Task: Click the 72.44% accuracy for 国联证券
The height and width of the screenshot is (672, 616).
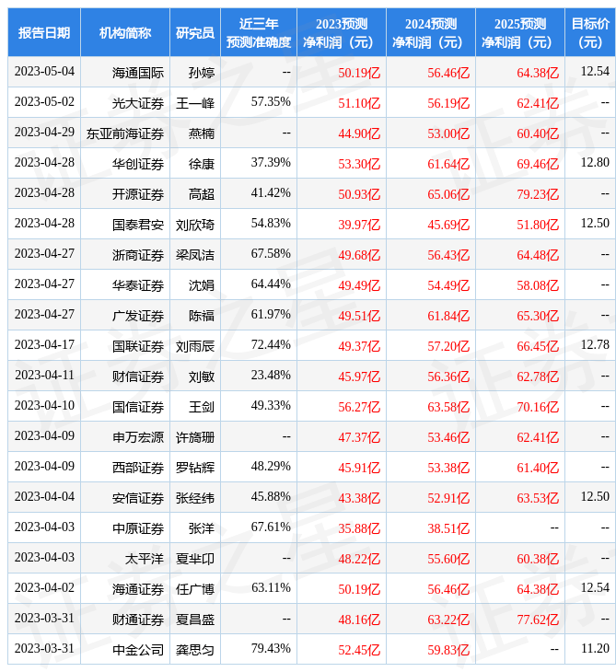Action: click(x=271, y=345)
